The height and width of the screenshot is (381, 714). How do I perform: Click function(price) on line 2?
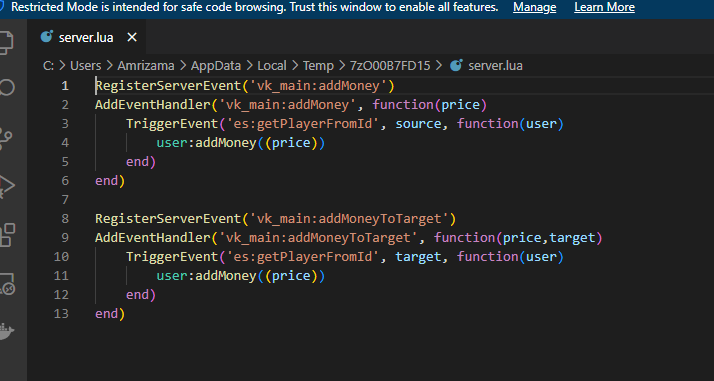430,105
